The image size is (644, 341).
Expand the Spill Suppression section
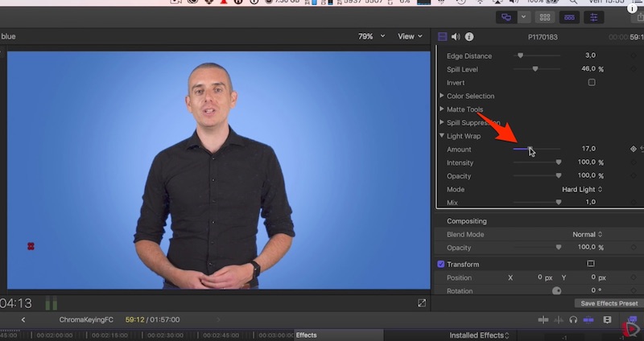click(441, 122)
